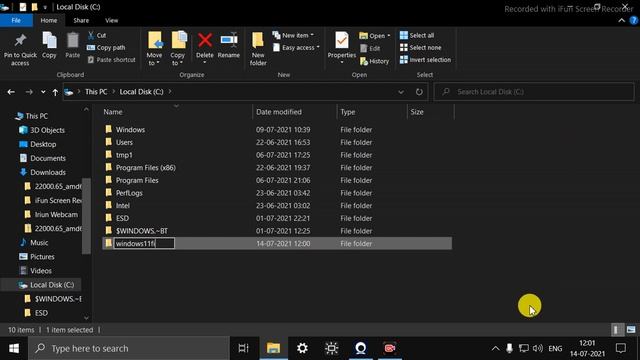Open Properties for the selection
Image resolution: width=640 pixels, height=360 pixels.
point(342,48)
